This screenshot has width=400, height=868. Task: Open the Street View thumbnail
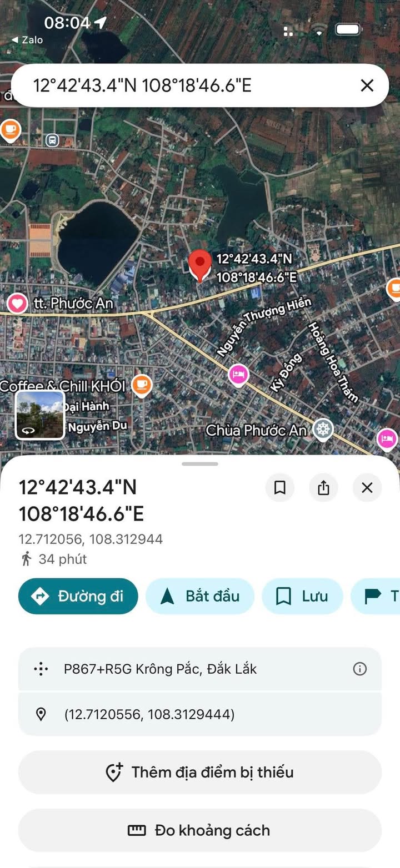pos(39,415)
